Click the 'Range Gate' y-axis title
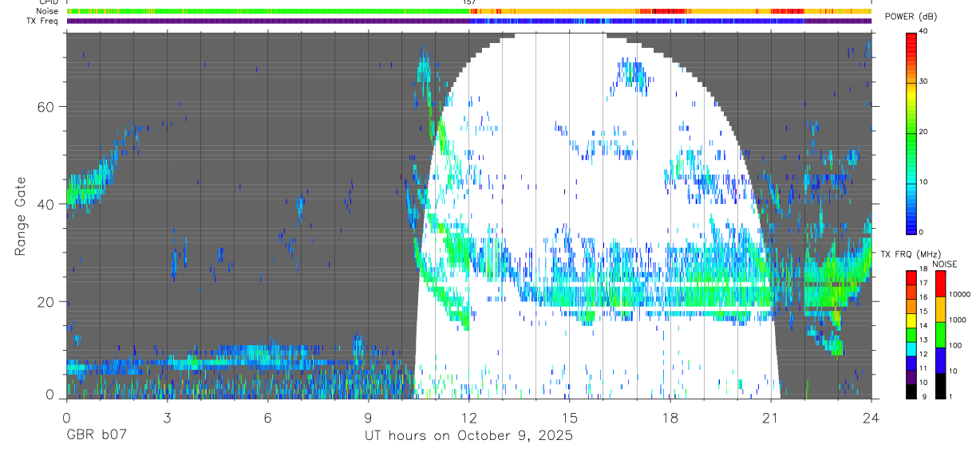The image size is (980, 452). pyautogui.click(x=20, y=215)
